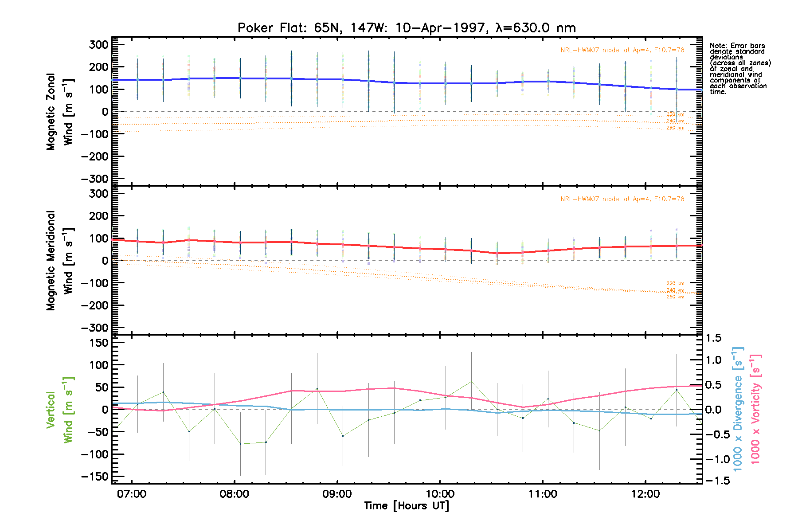This screenshot has width=798, height=532.
Task: Click the blue 1000 x Divergence axis label
Action: click(x=737, y=410)
